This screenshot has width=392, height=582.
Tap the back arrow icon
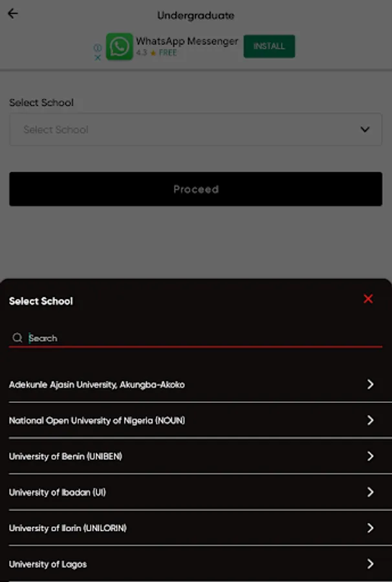point(13,14)
